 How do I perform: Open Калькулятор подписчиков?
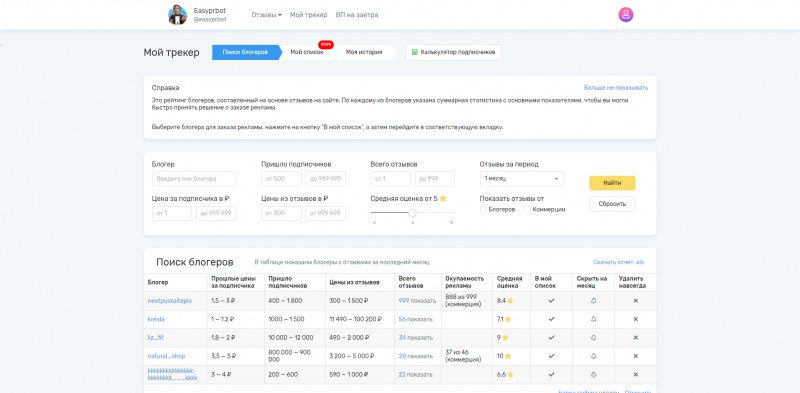(x=453, y=52)
